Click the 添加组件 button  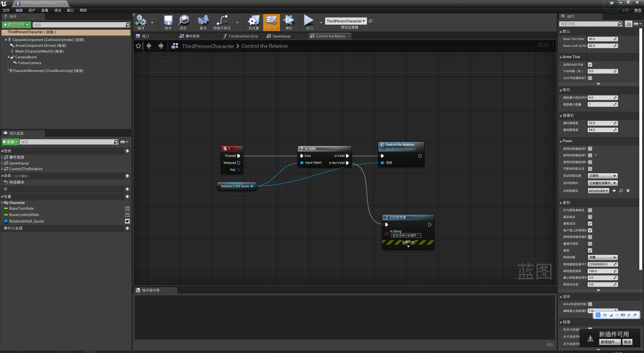tap(16, 25)
